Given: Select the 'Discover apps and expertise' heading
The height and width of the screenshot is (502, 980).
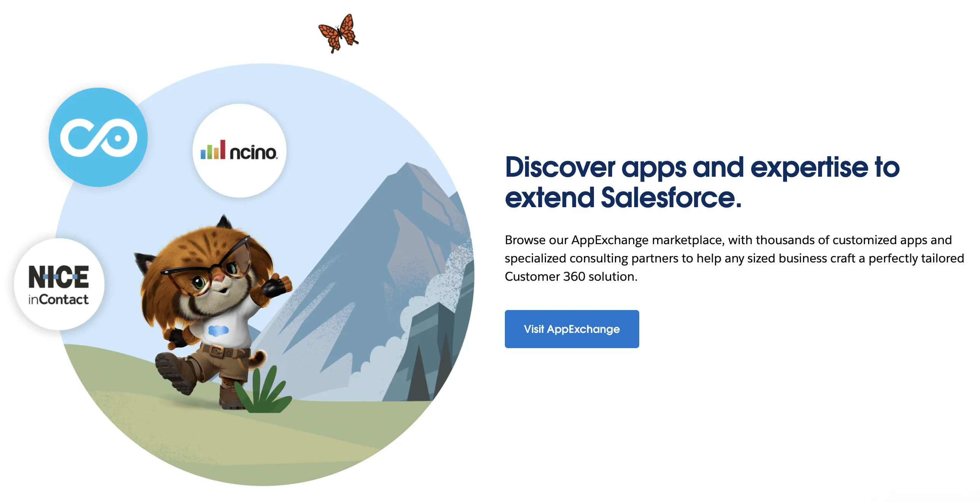Looking at the screenshot, I should tap(702, 182).
